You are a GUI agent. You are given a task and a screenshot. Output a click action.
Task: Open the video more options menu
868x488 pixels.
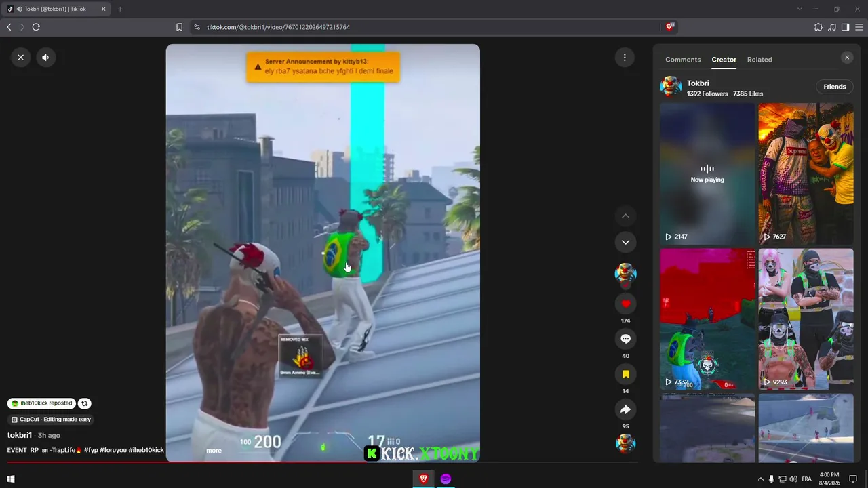(625, 58)
